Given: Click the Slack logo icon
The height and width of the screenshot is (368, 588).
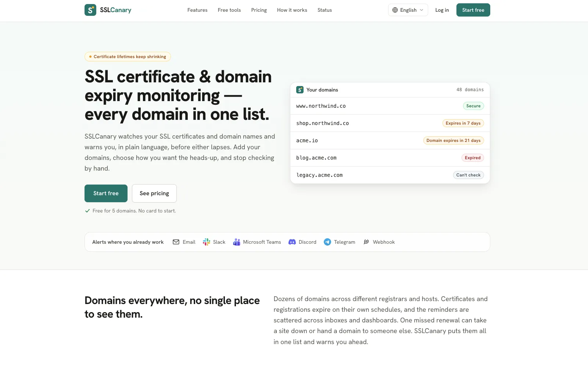Looking at the screenshot, I should [x=207, y=242].
